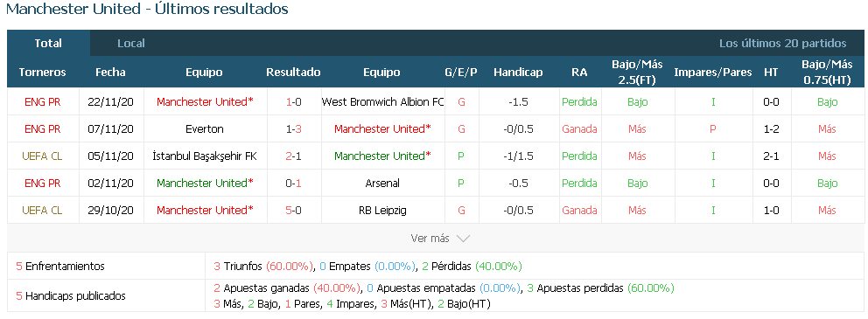Open Los últimos 20 partidos selector
The width and height of the screenshot is (868, 319).
click(x=782, y=43)
